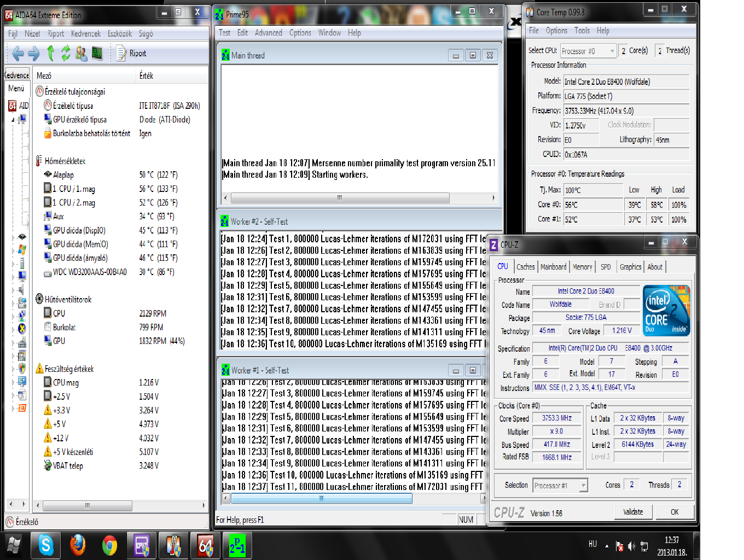This screenshot has width=744, height=560.
Task: Click the +12 V warning triangle icon
Action: point(48,437)
